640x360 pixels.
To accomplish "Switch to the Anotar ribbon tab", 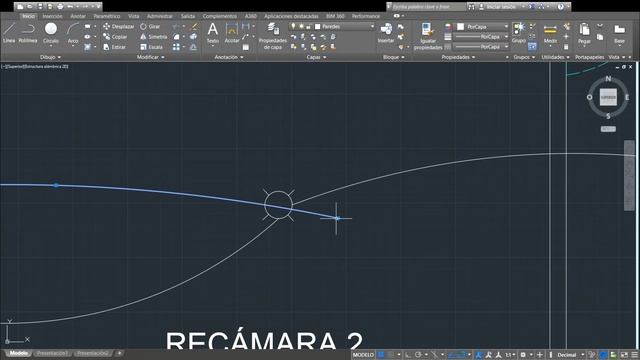I will (x=78, y=16).
